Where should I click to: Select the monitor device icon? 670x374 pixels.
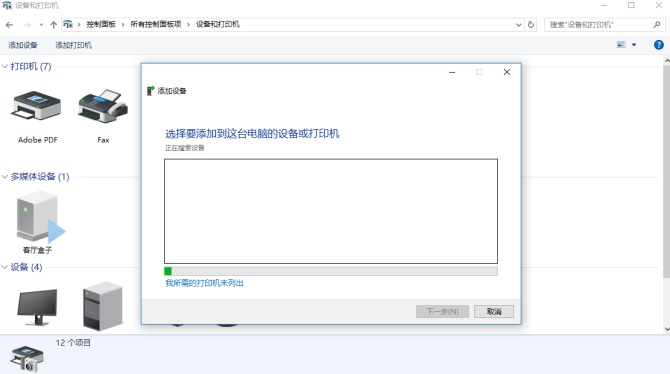click(37, 307)
